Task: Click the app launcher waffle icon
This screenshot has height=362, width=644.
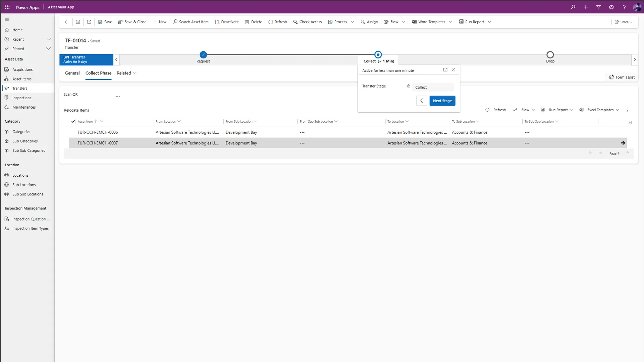Action: [7, 7]
